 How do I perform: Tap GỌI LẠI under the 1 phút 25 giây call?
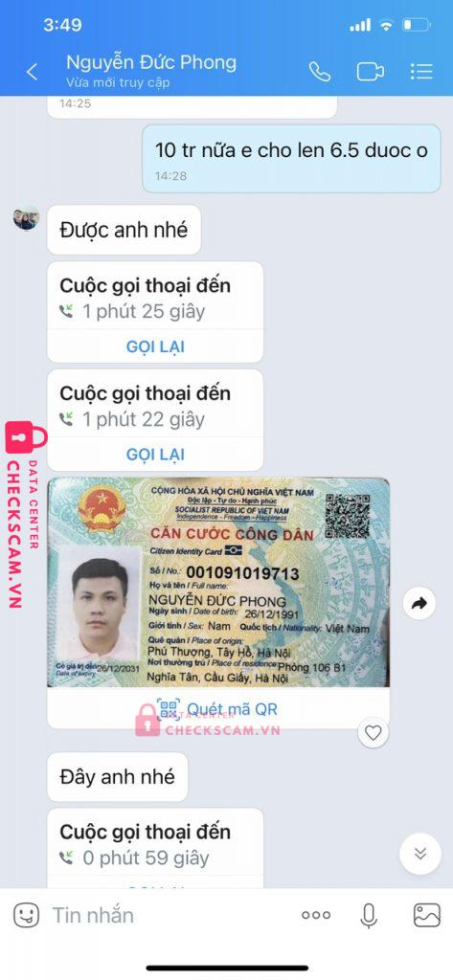tap(155, 346)
